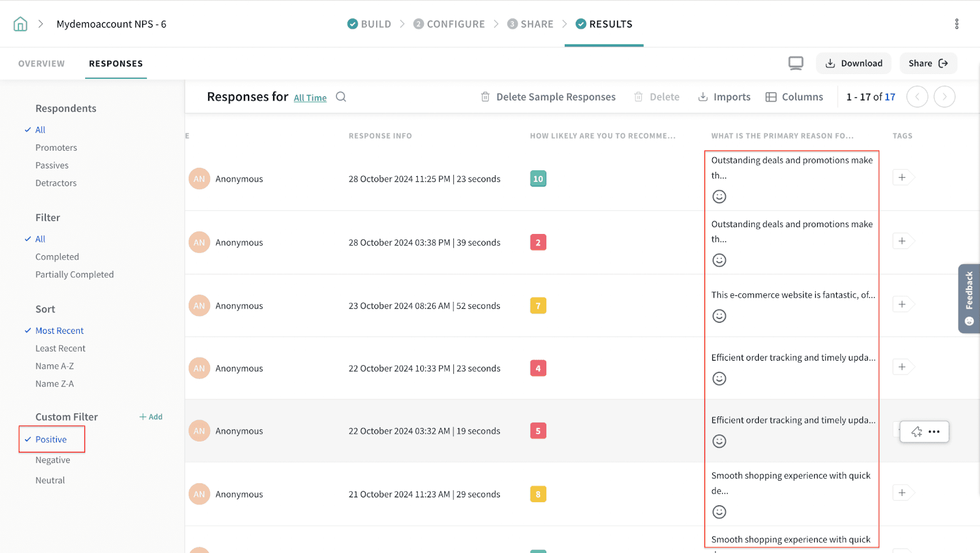
Task: Click sentiment smiley on first response
Action: [x=719, y=197]
